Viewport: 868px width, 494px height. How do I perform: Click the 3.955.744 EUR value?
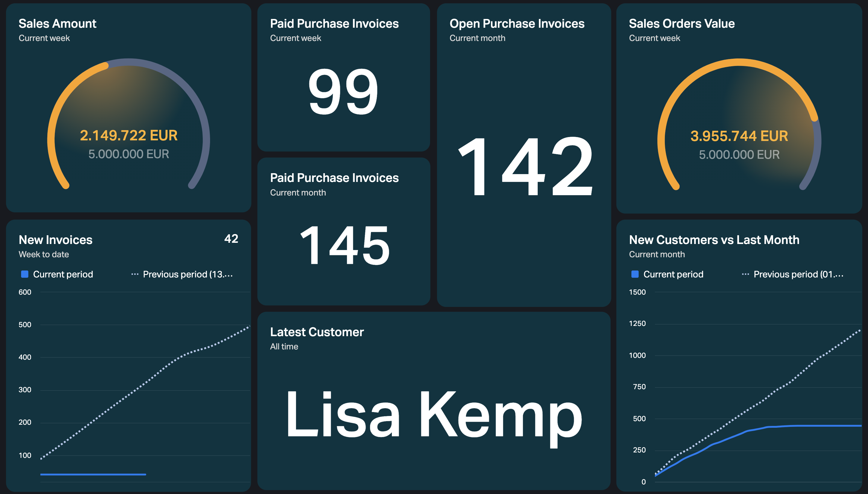pos(739,136)
